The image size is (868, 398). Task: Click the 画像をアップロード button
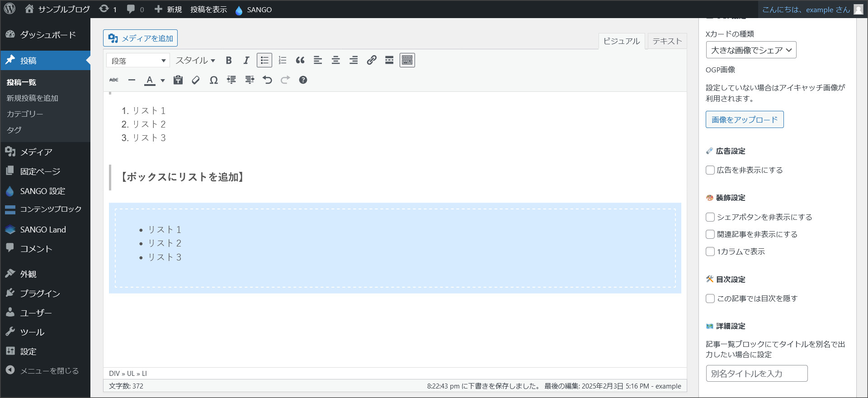[x=744, y=120]
